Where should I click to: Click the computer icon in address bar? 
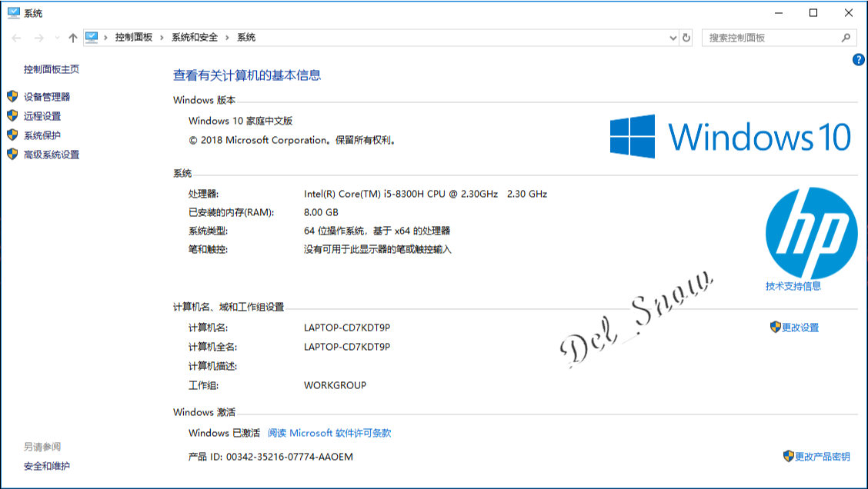(x=92, y=37)
